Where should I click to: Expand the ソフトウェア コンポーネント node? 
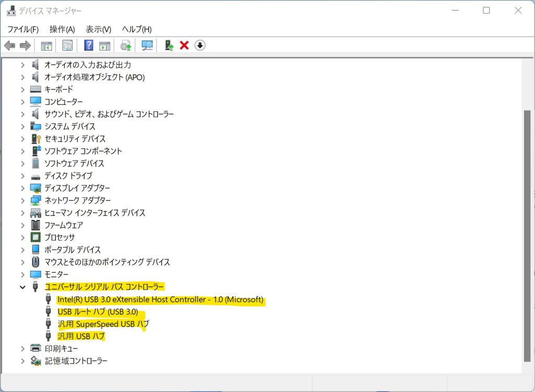[x=22, y=151]
